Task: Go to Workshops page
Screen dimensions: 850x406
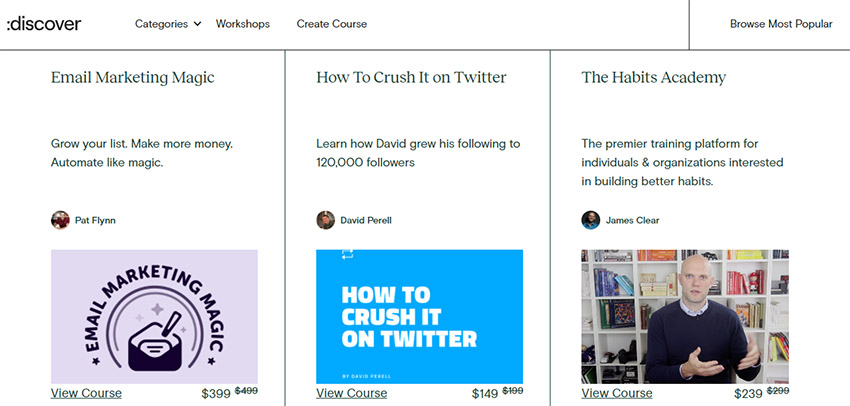Action: pos(243,24)
